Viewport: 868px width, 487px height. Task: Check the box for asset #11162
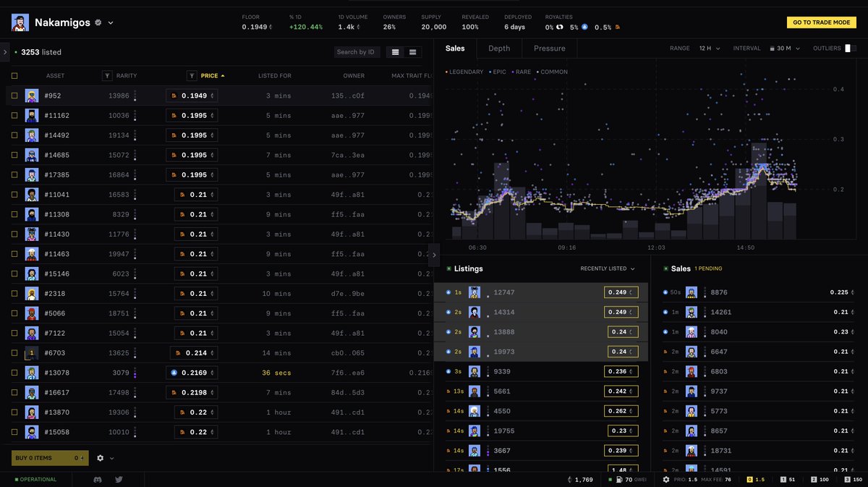[14, 115]
